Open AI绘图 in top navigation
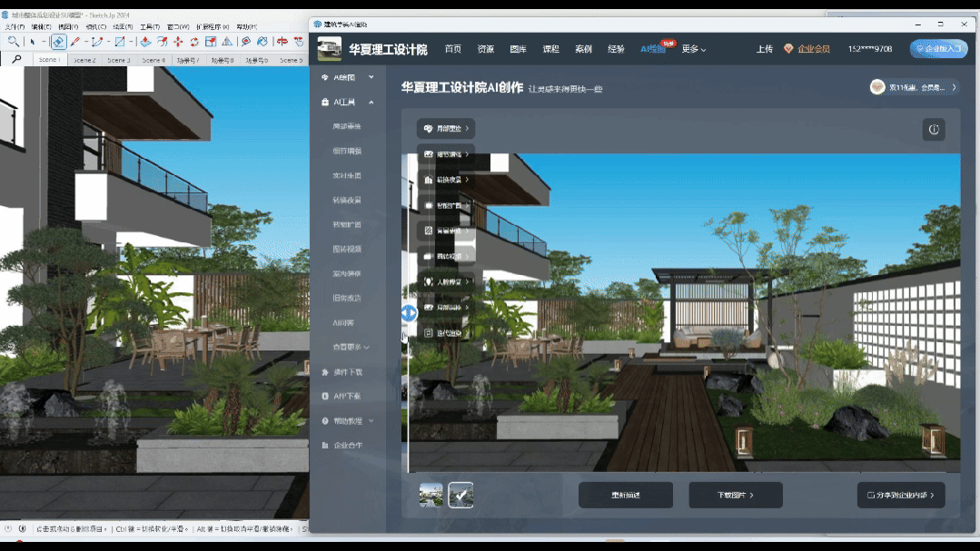 pyautogui.click(x=653, y=49)
